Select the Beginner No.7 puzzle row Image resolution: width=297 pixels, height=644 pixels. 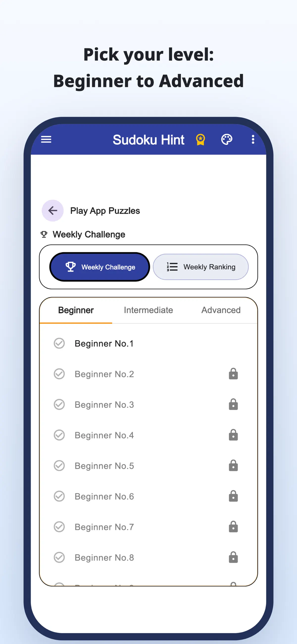(x=148, y=527)
